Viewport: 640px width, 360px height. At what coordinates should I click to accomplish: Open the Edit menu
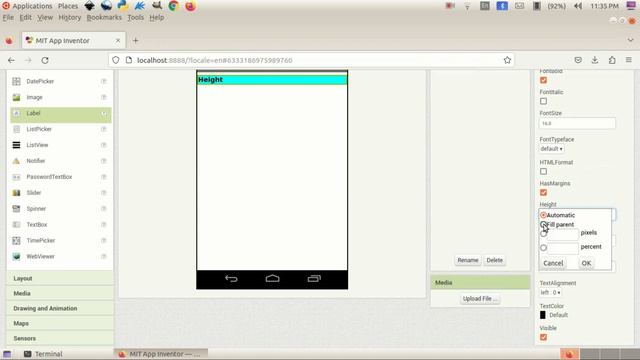25,18
